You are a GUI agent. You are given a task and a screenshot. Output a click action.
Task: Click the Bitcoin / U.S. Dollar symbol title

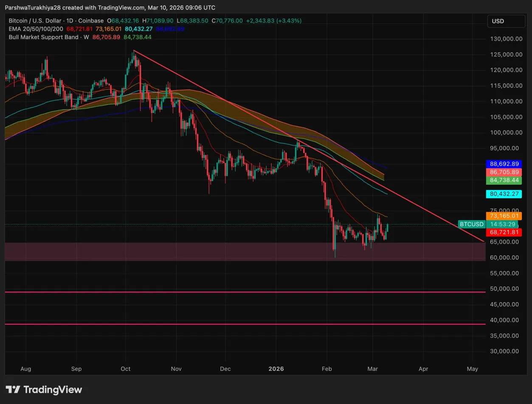click(x=35, y=20)
